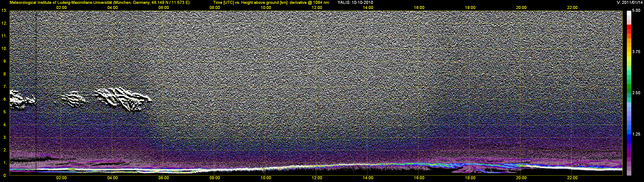Pick the 4. km height axis label
This screenshot has width=644, height=182.
(5, 125)
